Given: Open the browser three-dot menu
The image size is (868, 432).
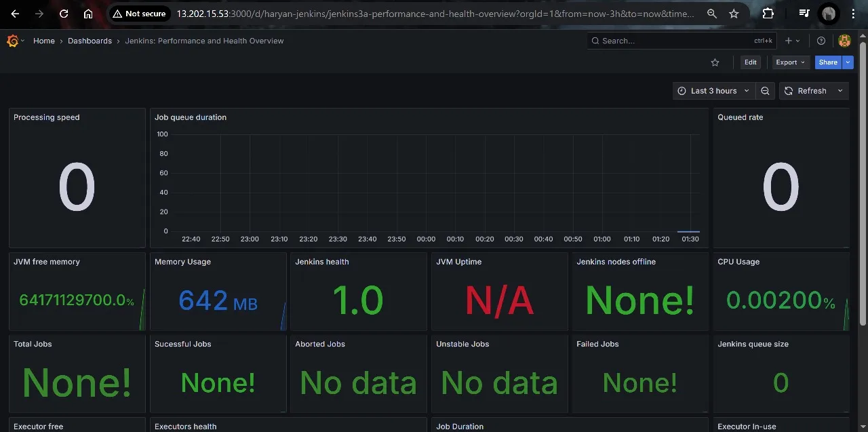Looking at the screenshot, I should click(853, 14).
